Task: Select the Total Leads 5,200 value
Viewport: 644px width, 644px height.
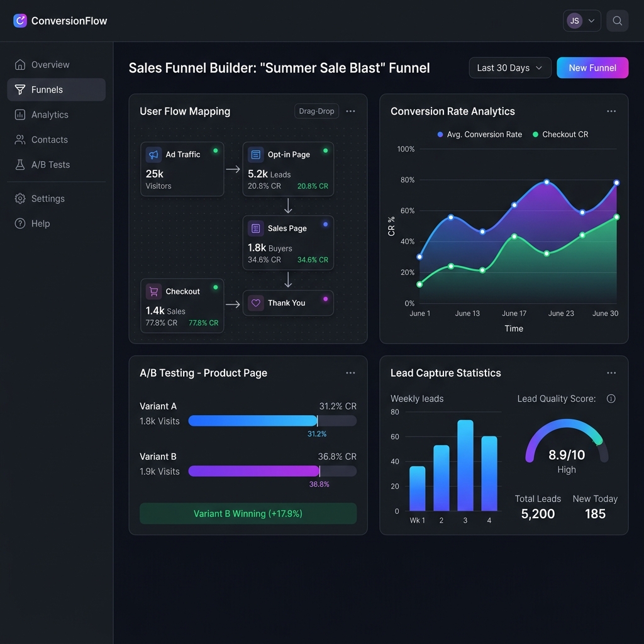Action: [538, 513]
